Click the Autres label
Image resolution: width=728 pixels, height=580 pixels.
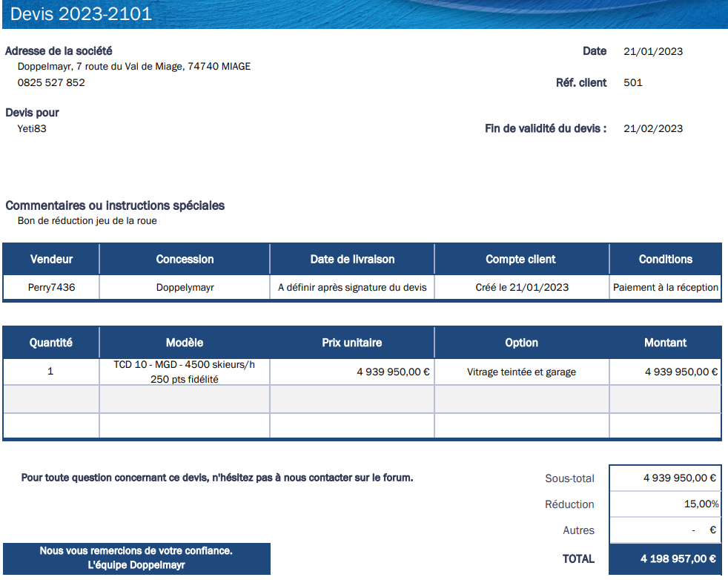(578, 530)
